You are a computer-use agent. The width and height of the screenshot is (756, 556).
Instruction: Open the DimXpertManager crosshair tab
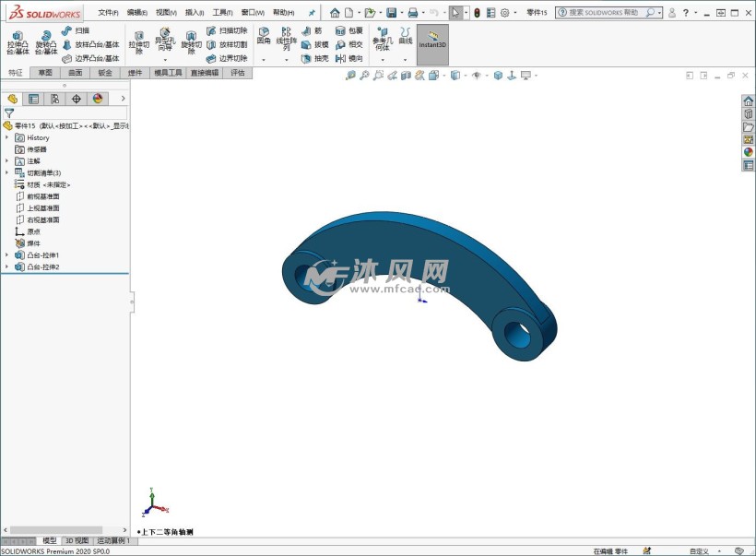coord(77,99)
